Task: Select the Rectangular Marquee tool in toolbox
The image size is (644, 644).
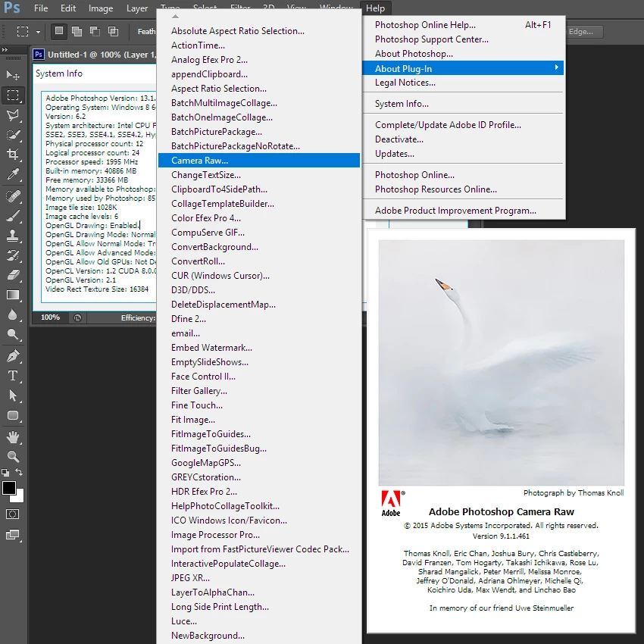Action: pos(13,95)
